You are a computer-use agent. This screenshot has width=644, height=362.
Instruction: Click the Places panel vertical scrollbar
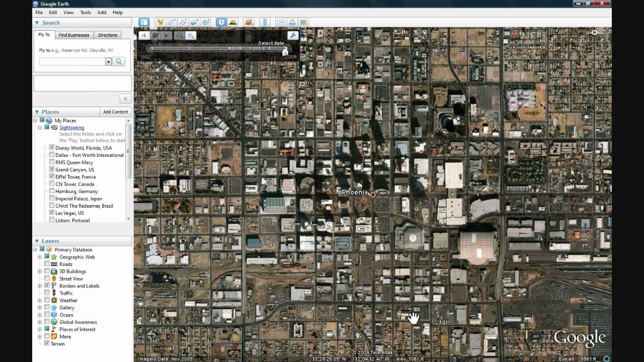tap(129, 151)
